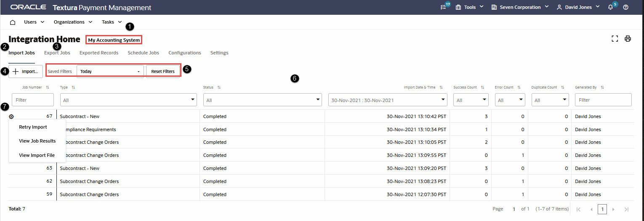
Task: Select View Job Results menu item
Action: tap(37, 141)
